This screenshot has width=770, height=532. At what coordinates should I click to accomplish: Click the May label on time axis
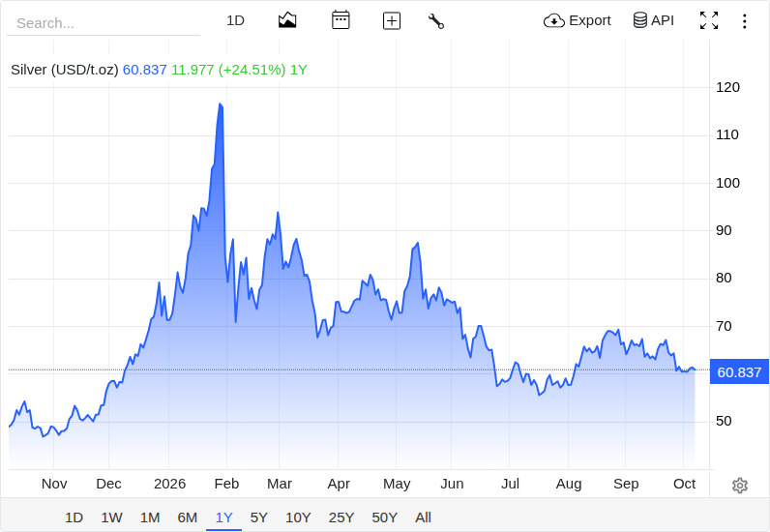[x=397, y=484]
